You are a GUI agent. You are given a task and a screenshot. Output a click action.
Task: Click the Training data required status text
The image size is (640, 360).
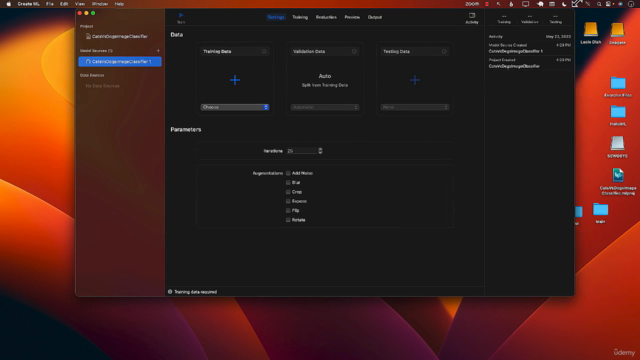(x=196, y=292)
